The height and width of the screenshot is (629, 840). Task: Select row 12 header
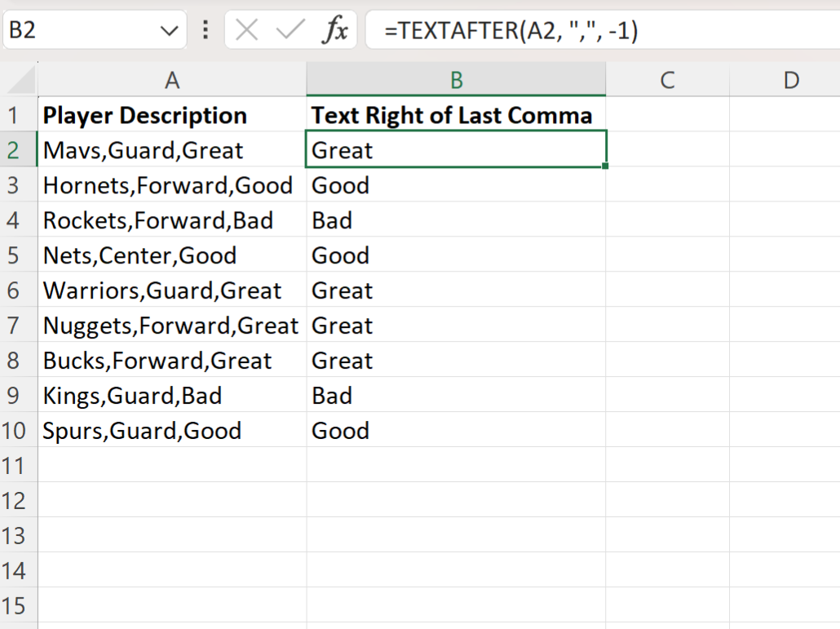[19, 500]
